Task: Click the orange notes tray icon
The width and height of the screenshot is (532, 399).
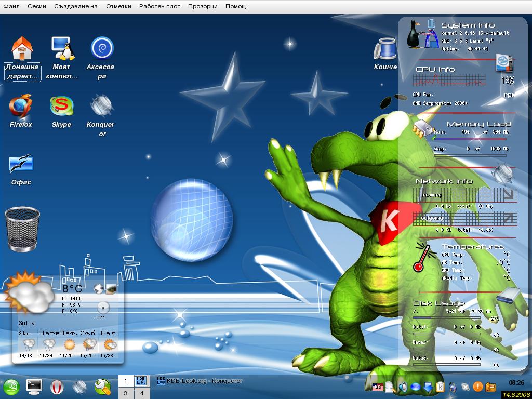Action: (490, 387)
